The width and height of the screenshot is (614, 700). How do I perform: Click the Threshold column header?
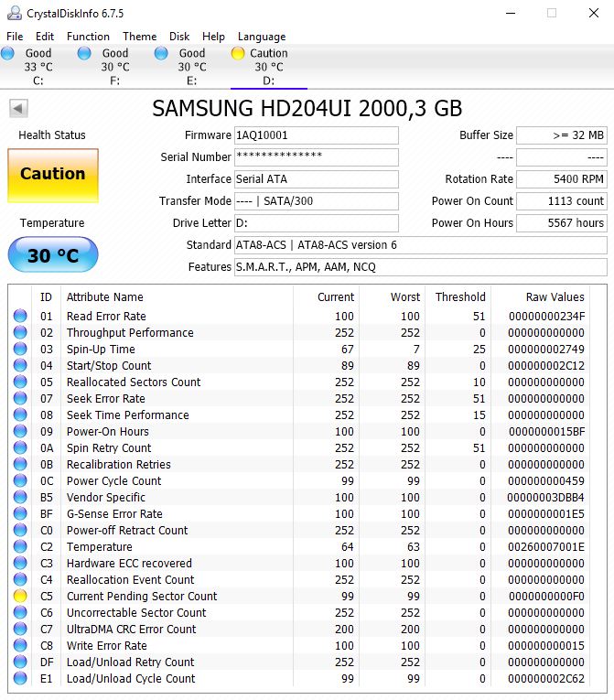coord(460,296)
